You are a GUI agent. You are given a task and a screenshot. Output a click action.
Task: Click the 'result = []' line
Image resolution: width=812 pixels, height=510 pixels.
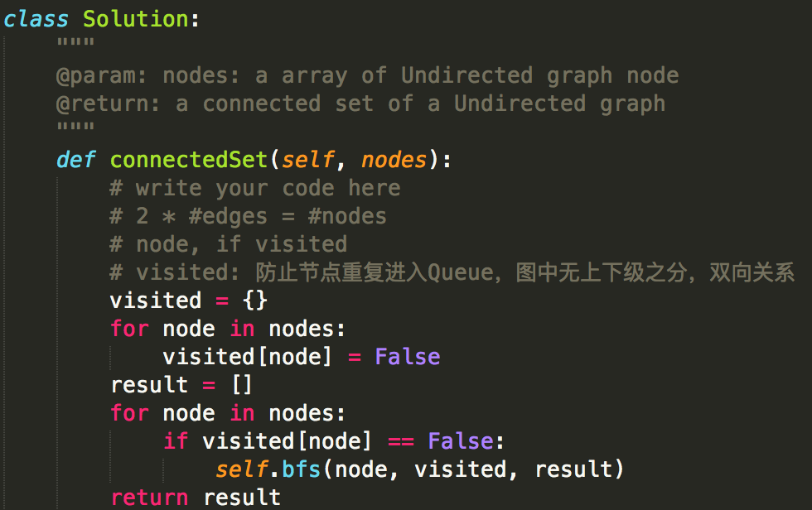click(181, 385)
